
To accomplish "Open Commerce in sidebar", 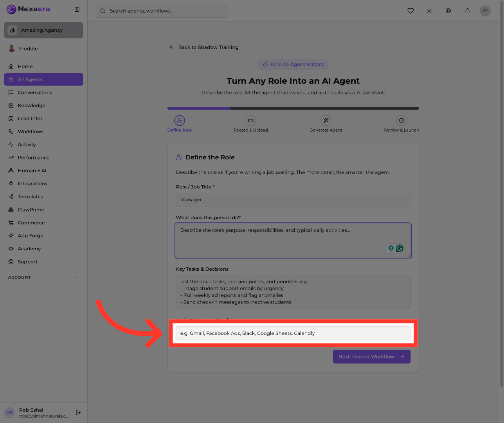I will [x=44, y=223].
